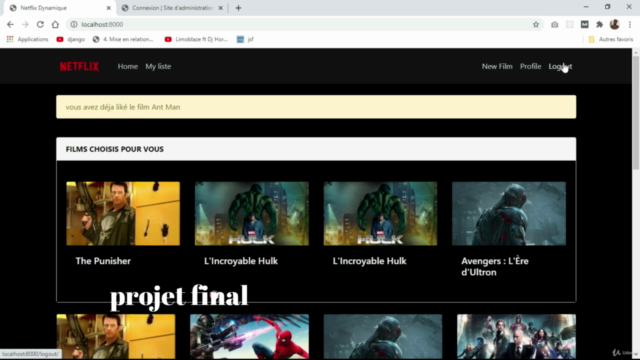
Task: Go to Home in the navbar
Action: coord(128,66)
